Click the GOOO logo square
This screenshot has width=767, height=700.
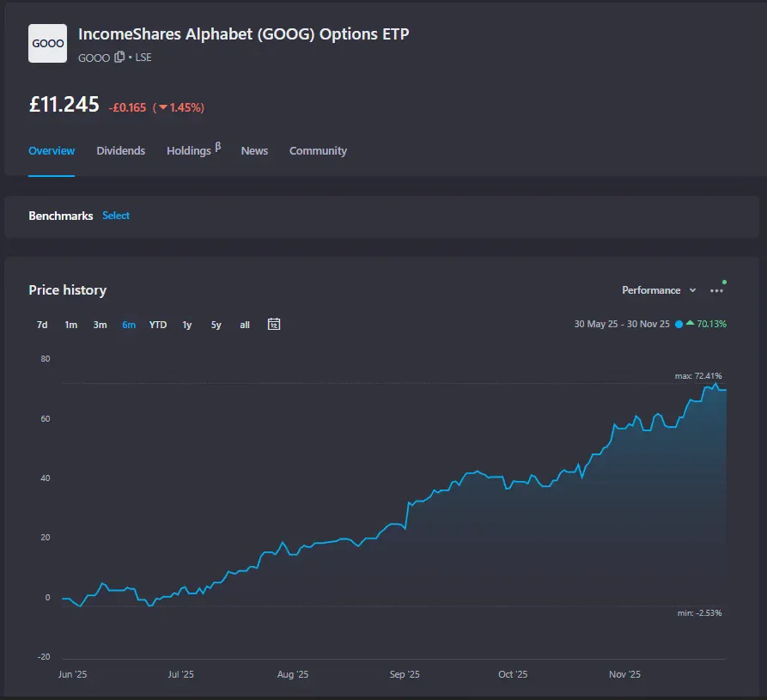[47, 42]
